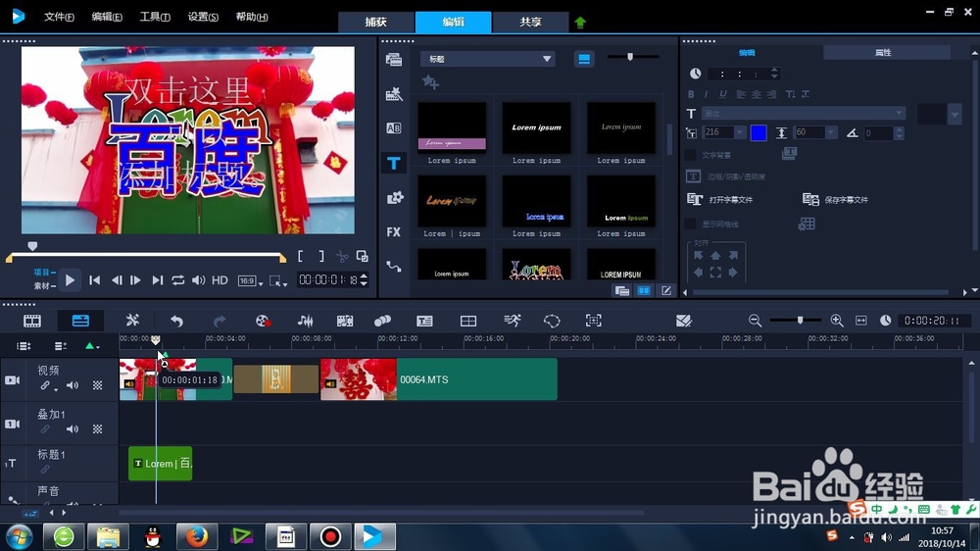This screenshot has width=980, height=551.
Task: Jump to the preview start (home)
Action: 94,280
